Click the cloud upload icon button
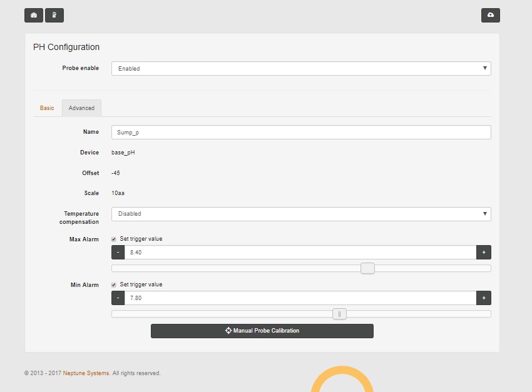Image resolution: width=532 pixels, height=392 pixels. (x=490, y=15)
